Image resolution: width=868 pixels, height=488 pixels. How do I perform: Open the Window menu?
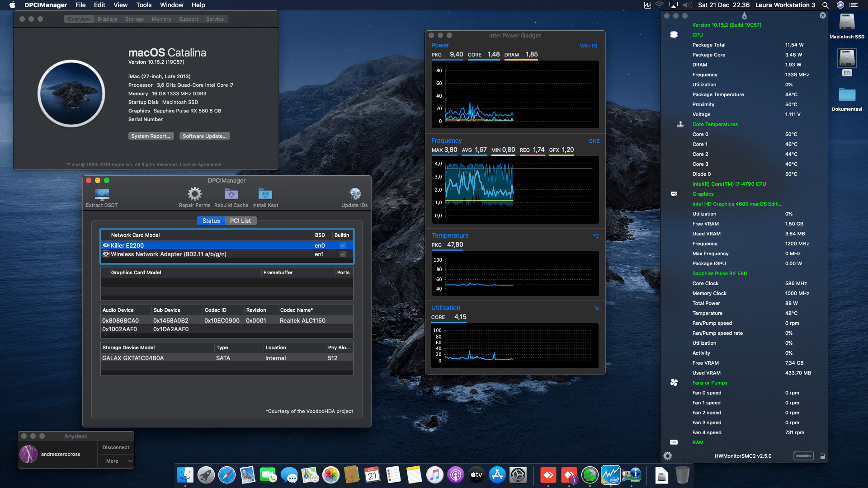[x=171, y=5]
